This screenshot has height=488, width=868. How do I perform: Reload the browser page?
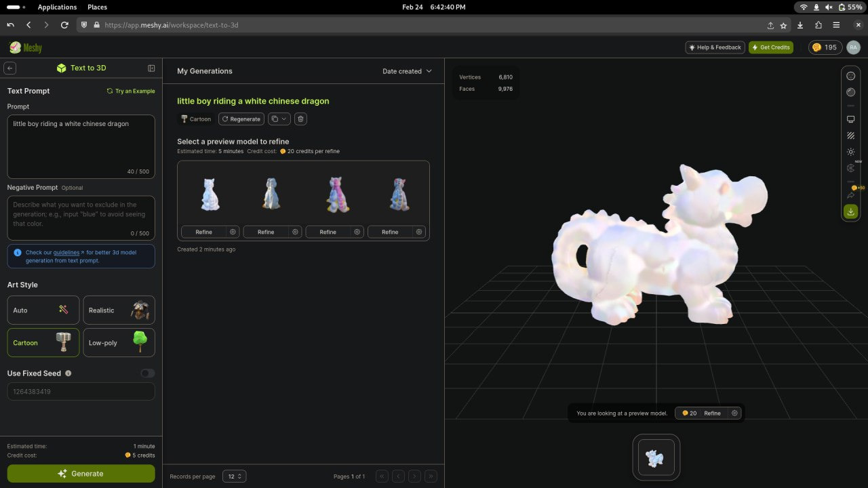(64, 25)
